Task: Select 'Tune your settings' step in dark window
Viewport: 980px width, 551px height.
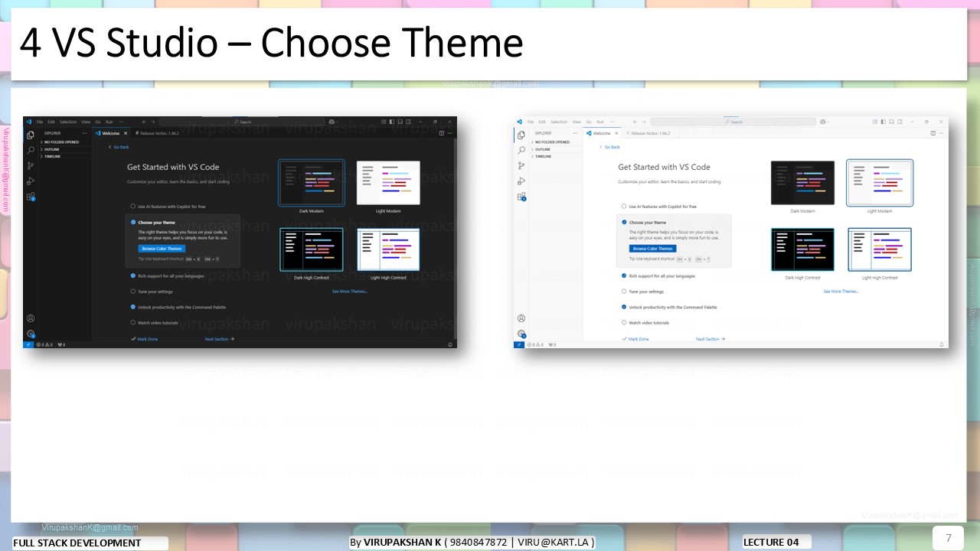Action: [x=152, y=292]
